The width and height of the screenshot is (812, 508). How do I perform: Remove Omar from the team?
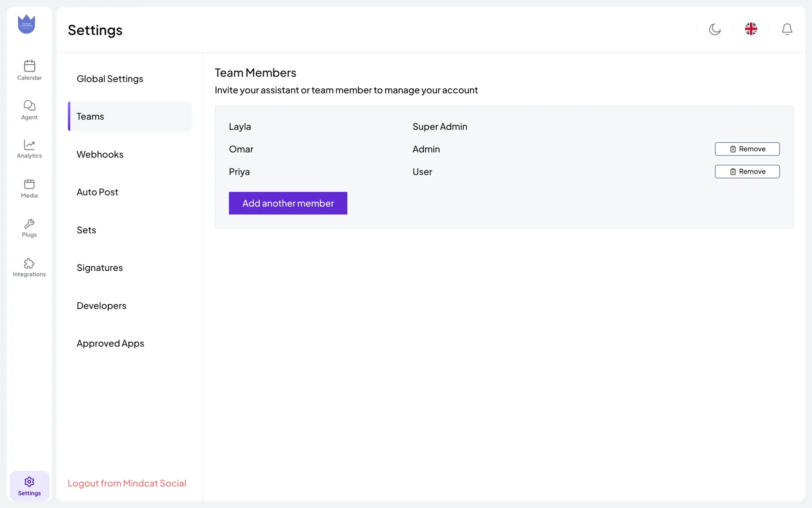[x=747, y=149]
